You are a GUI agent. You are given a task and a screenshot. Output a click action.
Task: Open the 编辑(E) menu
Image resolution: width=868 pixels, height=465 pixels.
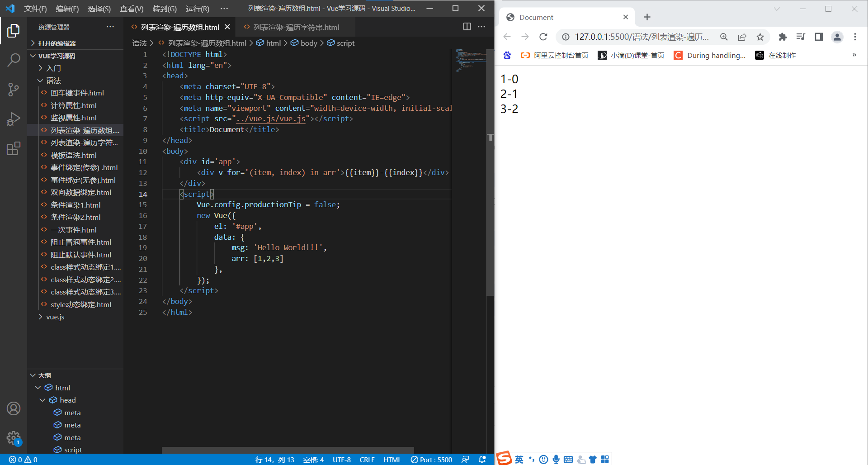pos(67,9)
